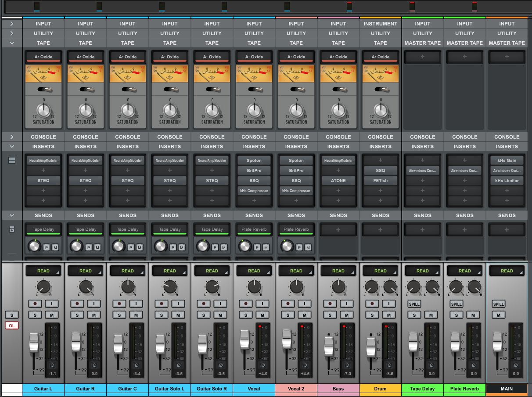The width and height of the screenshot is (532, 397).
Task: Click the Plate Reverb right pan knob
Action: (474, 287)
